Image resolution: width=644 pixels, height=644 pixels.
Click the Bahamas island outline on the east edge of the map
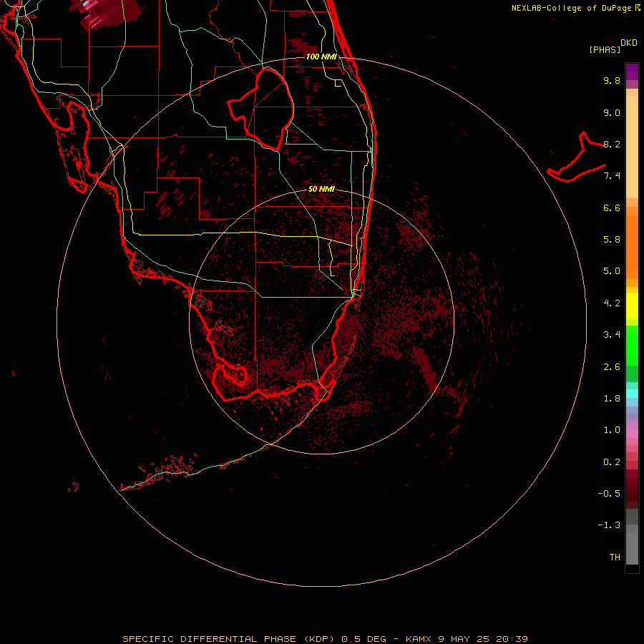[576, 158]
